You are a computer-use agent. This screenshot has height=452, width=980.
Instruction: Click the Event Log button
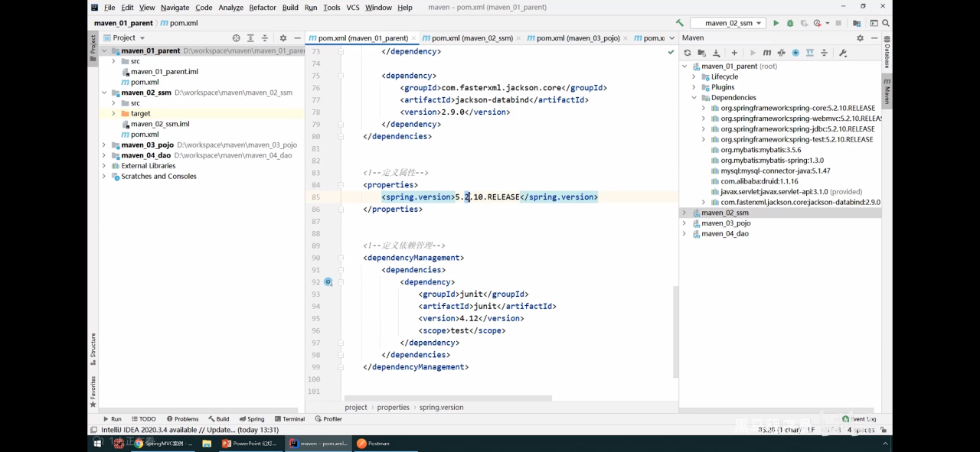pyautogui.click(x=859, y=419)
